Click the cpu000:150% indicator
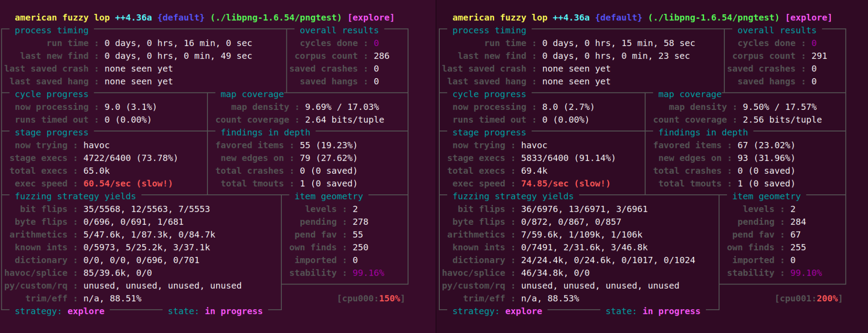The image size is (868, 333). point(371,298)
